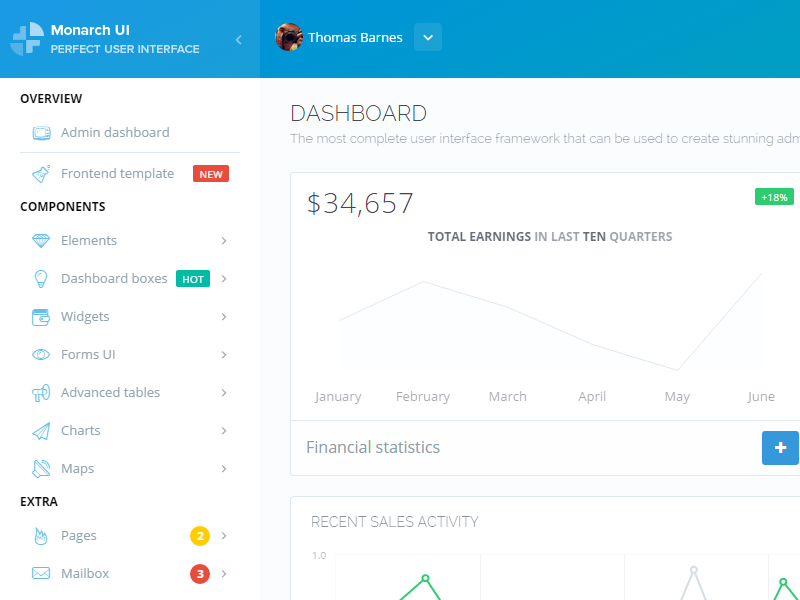Open the Financial statistics panel
Viewport: 800px width, 600px height.
(x=373, y=447)
